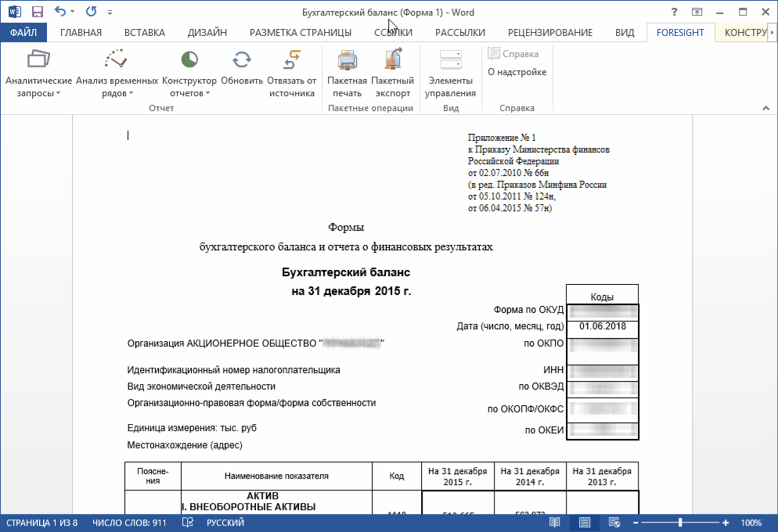Zoom in with the plus button
This screenshot has width=778, height=532.
coord(726,523)
